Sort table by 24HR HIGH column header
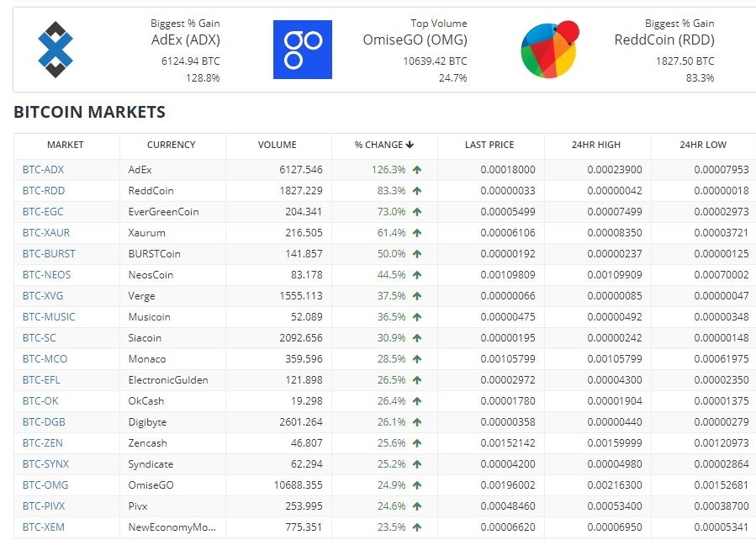The height and width of the screenshot is (540, 756). coord(596,145)
